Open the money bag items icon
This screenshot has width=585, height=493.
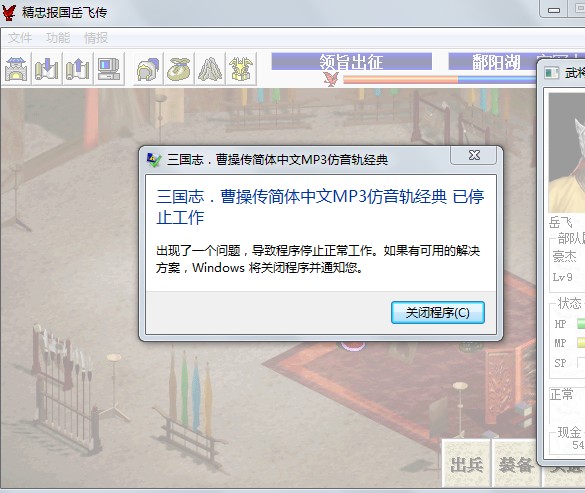[x=179, y=69]
